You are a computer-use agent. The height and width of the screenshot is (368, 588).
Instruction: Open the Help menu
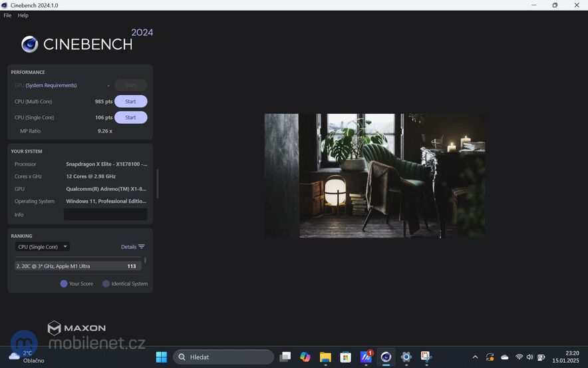(x=23, y=15)
